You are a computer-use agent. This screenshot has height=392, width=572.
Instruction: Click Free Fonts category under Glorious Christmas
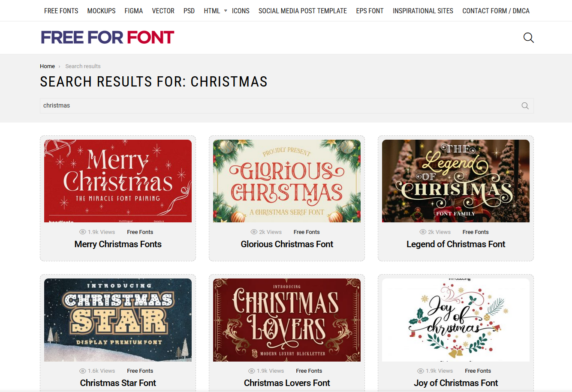pos(307,232)
